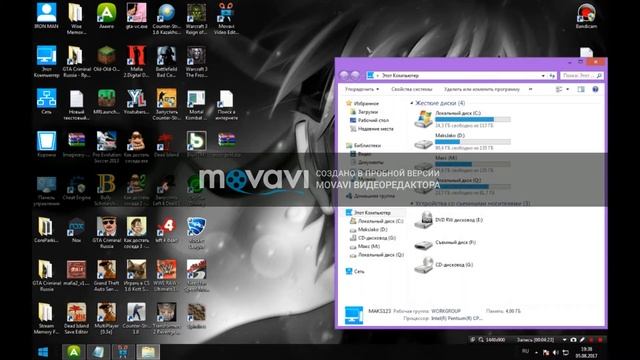This screenshot has width=640, height=360.
Task: Select the Battlefield Bad Company desktop shortcut
Action: [x=166, y=61]
